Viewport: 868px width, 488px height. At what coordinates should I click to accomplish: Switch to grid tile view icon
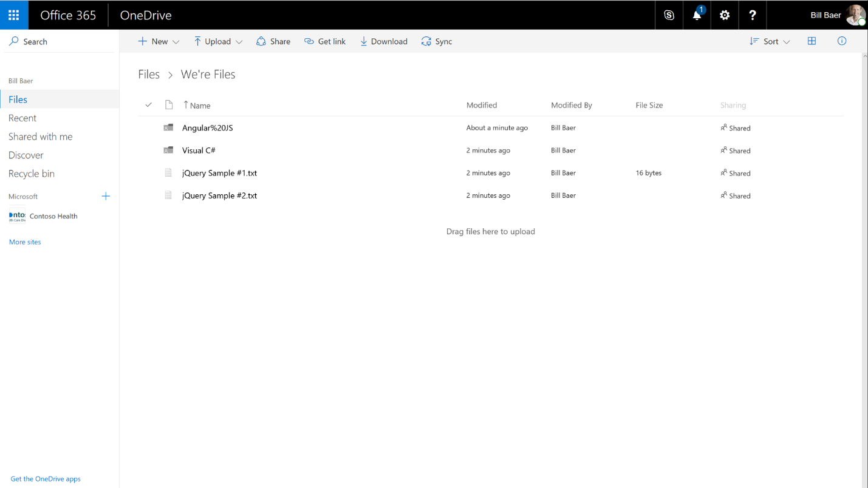pyautogui.click(x=812, y=41)
